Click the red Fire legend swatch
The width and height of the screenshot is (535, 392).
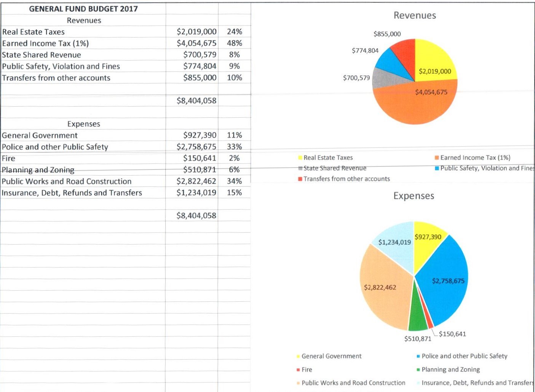tap(298, 370)
